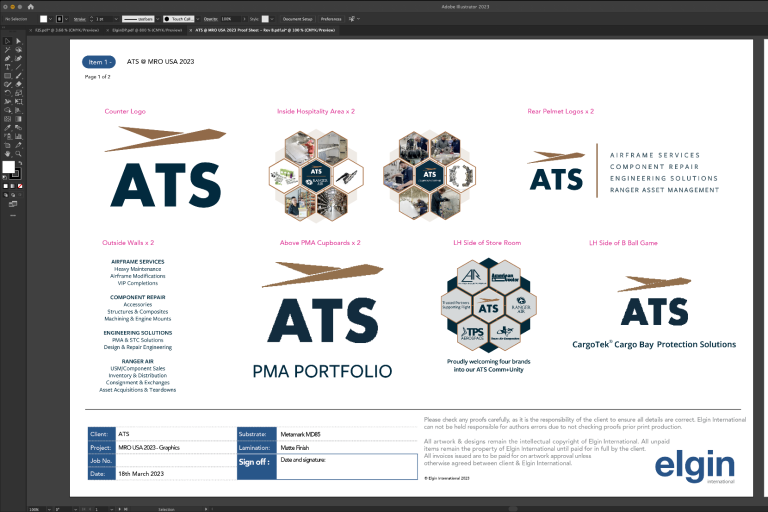
Task: Open the Touch Calligraphic brush definition dropdown
Action: (x=197, y=19)
